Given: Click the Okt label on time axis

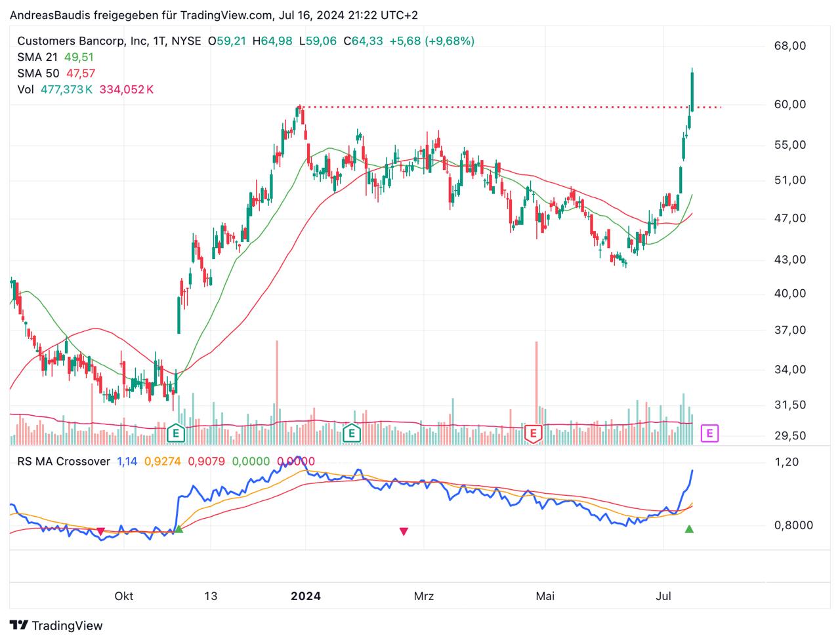Looking at the screenshot, I should [123, 596].
